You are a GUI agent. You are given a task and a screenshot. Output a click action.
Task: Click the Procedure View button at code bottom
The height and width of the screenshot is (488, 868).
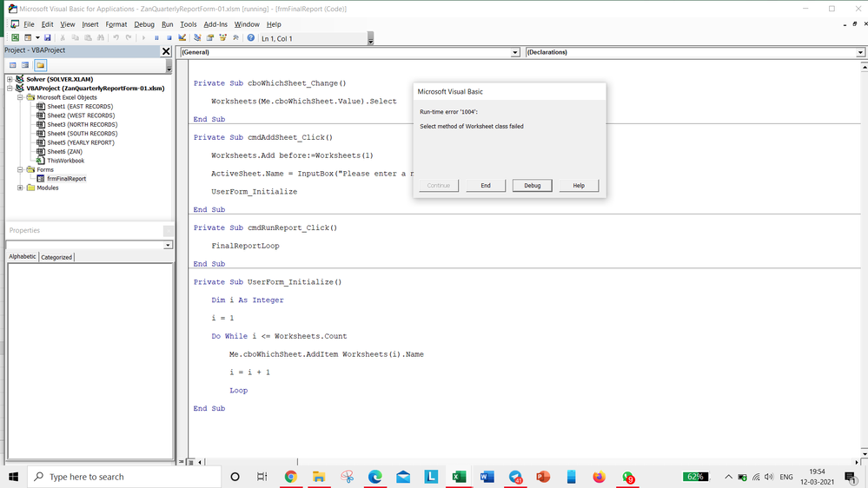(x=182, y=462)
